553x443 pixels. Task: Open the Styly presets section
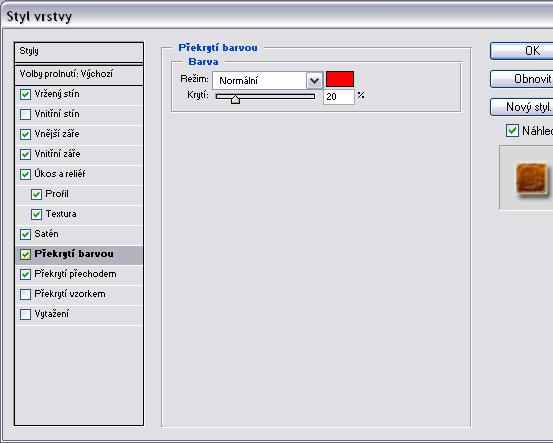pos(79,52)
